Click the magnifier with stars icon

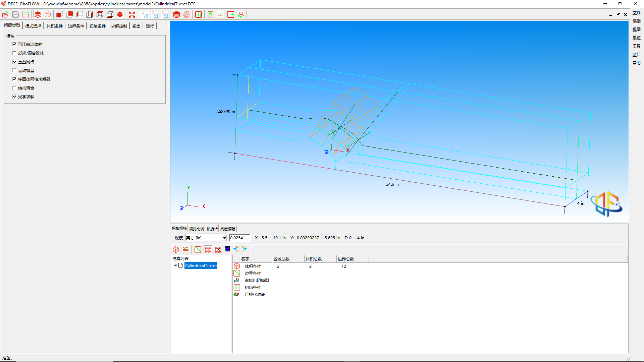pos(241,14)
